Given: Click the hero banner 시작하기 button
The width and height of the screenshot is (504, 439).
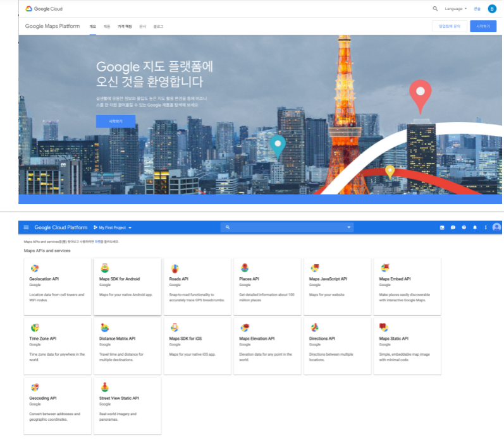Looking at the screenshot, I should 115,121.
